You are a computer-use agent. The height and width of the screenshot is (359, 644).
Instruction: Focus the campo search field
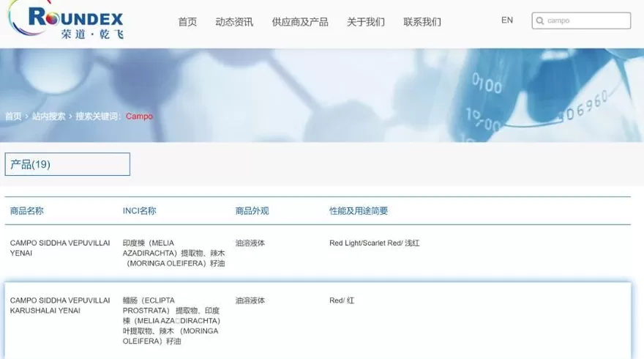(581, 21)
